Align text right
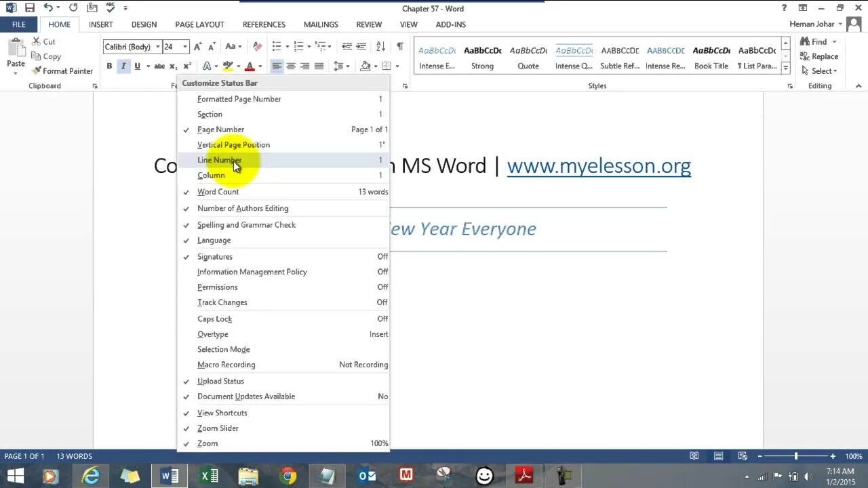868x488 pixels. click(x=305, y=66)
